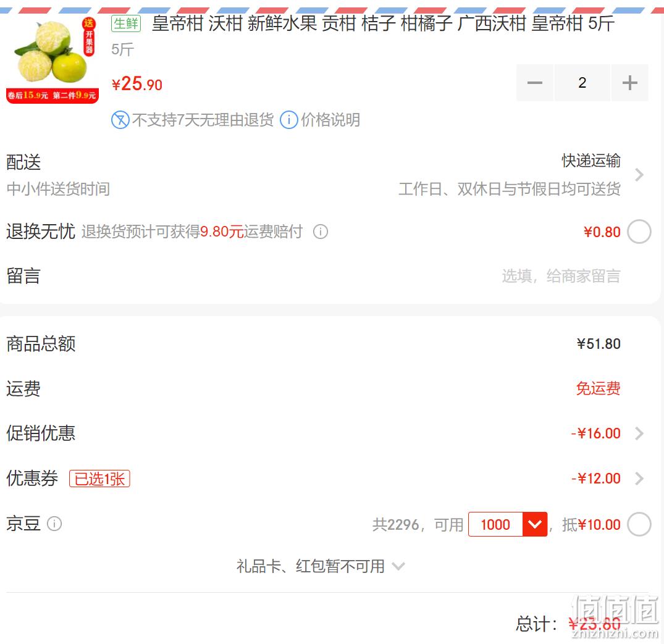Increase quantity with the plus button

click(629, 83)
